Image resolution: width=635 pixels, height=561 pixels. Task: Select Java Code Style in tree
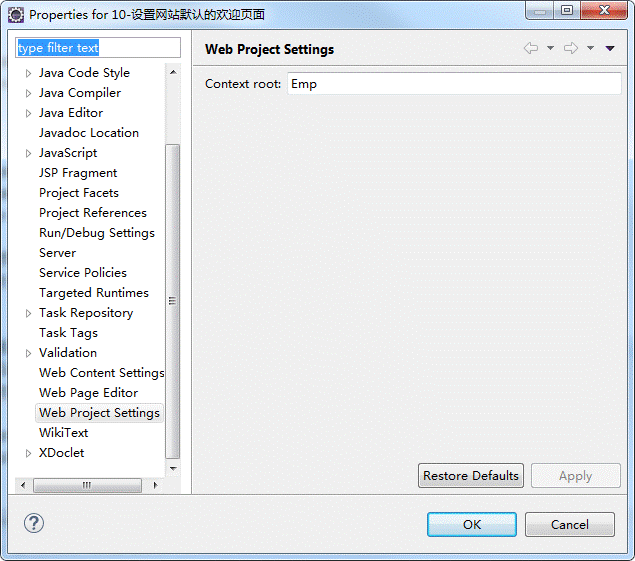(84, 73)
